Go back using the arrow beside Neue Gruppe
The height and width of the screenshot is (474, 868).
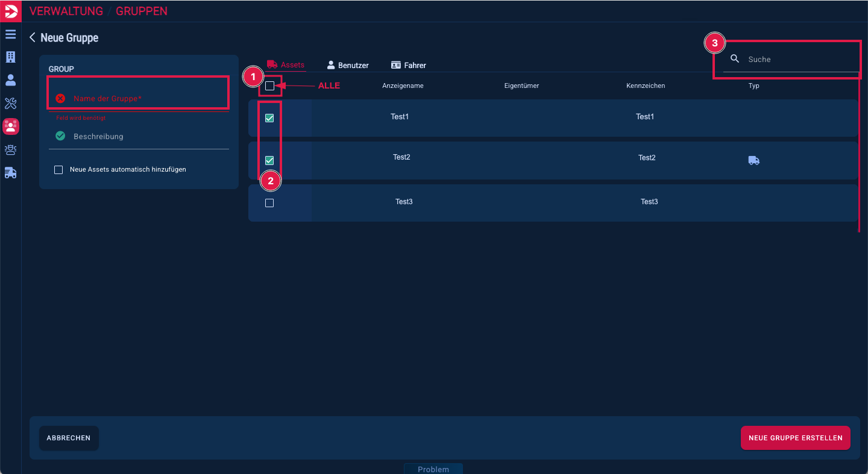point(33,37)
